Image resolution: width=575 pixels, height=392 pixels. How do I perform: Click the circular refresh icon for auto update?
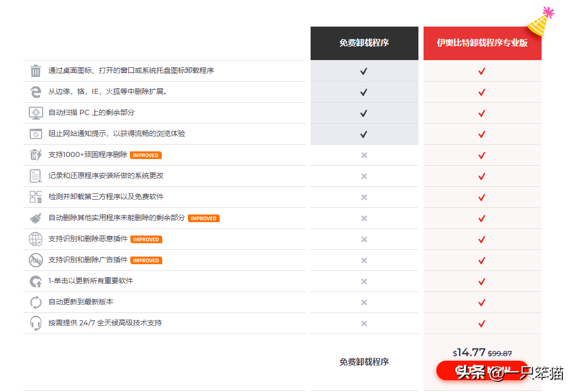35,302
